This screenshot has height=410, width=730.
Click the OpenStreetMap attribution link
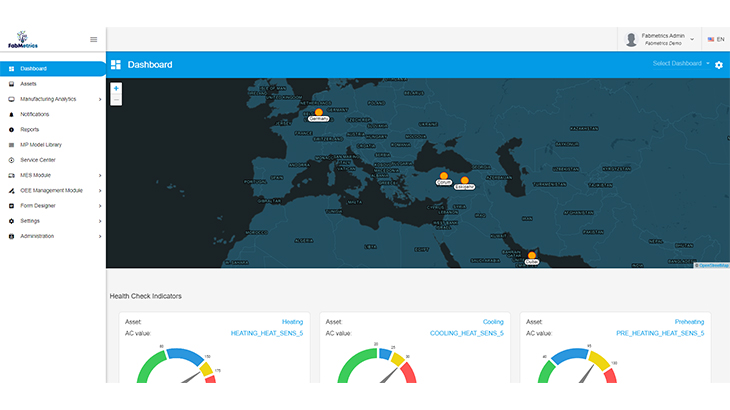click(x=713, y=266)
